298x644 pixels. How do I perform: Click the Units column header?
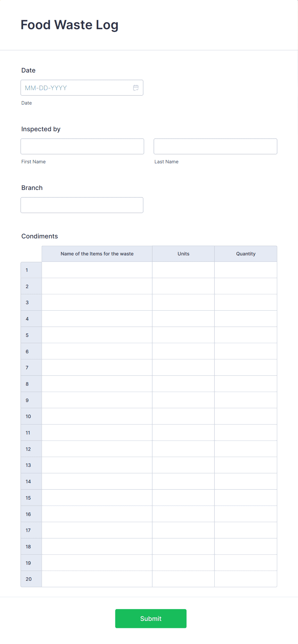pyautogui.click(x=183, y=253)
